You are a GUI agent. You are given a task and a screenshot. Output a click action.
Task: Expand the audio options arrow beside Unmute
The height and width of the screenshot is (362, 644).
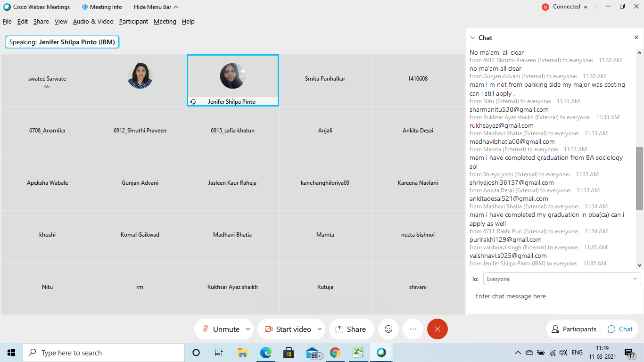click(248, 329)
